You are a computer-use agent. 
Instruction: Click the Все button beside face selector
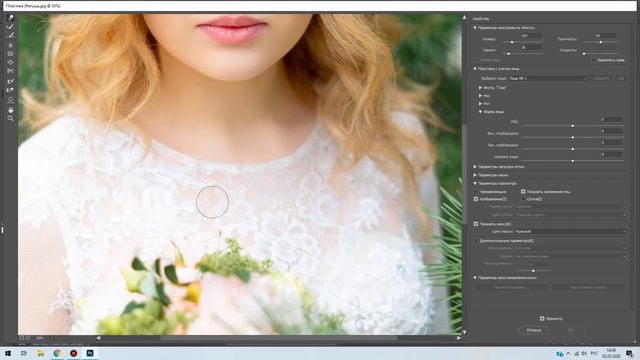click(x=621, y=78)
